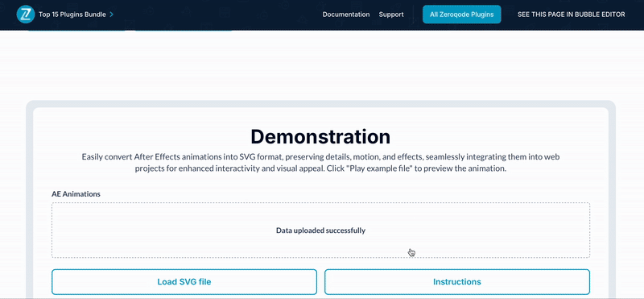This screenshot has height=299, width=644.
Task: Open the Support link
Action: click(x=391, y=15)
